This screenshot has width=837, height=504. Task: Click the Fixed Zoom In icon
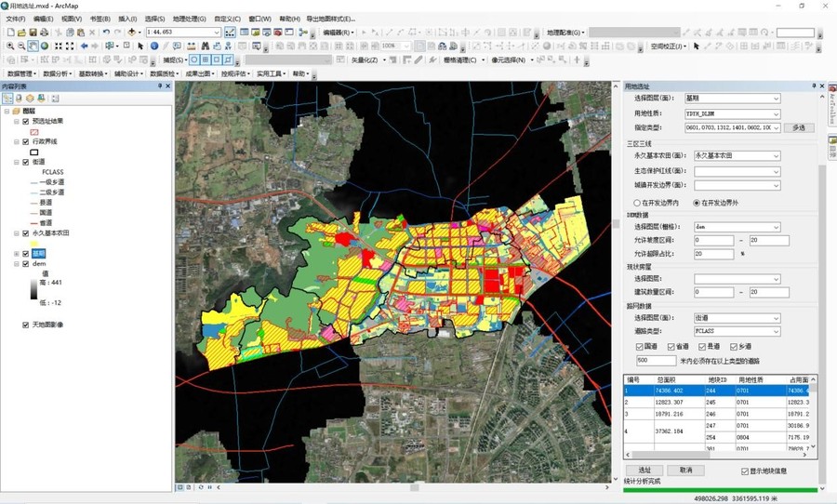tap(59, 46)
